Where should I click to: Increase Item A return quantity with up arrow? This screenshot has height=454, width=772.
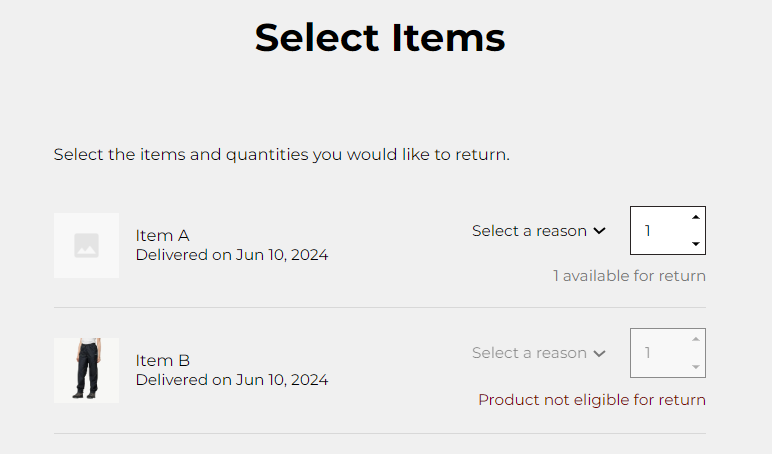pos(696,217)
